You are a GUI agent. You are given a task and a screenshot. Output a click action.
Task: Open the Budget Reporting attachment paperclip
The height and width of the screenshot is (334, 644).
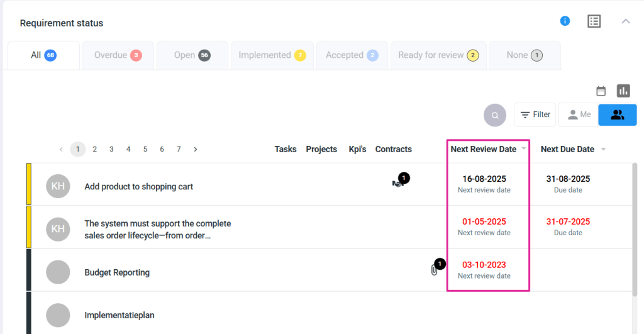pos(434,270)
